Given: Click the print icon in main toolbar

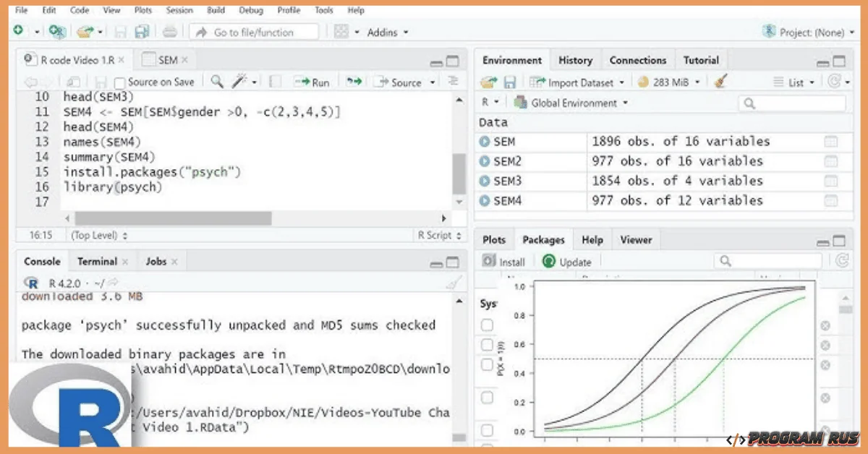Looking at the screenshot, I should (169, 32).
